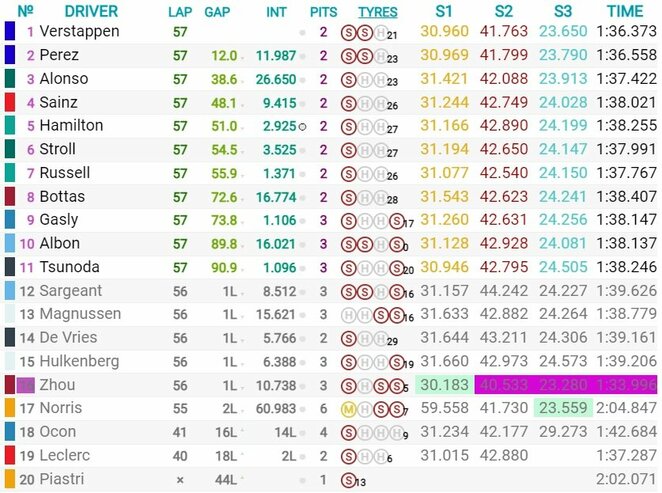
Task: Click Piastri's soft tyre icon
Action: tap(349, 479)
